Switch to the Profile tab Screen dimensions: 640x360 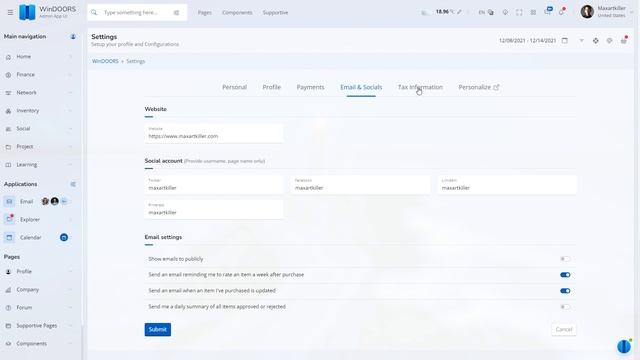tap(271, 87)
